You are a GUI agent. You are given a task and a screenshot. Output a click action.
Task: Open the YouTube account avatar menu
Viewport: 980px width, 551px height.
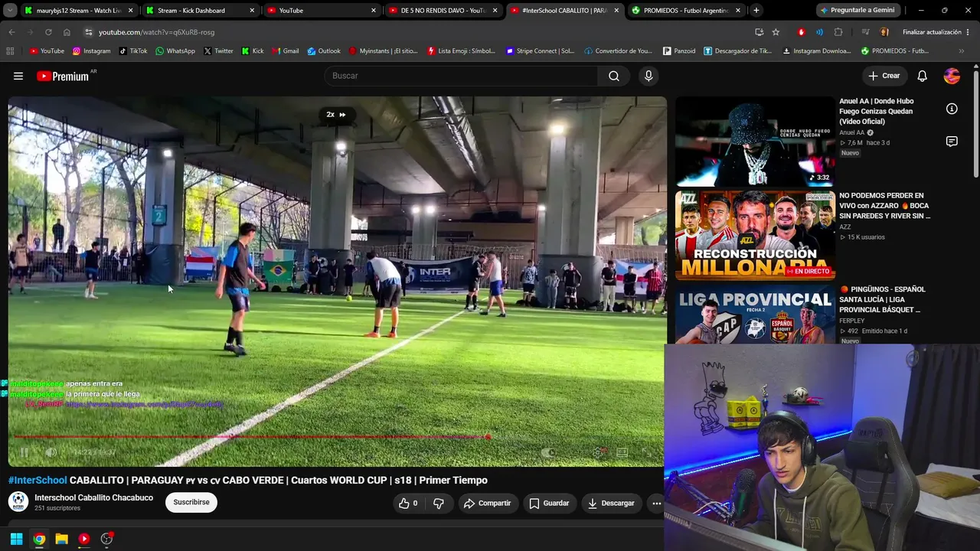952,76
